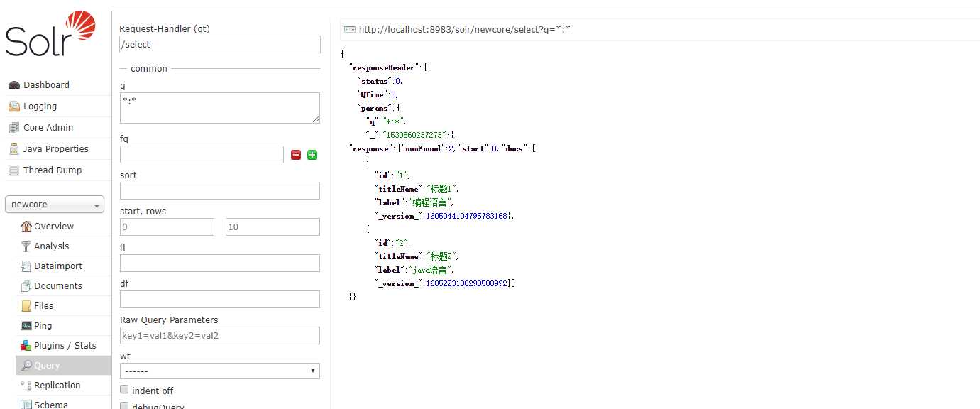
Task: Go to Dataimport page
Action: 58,266
